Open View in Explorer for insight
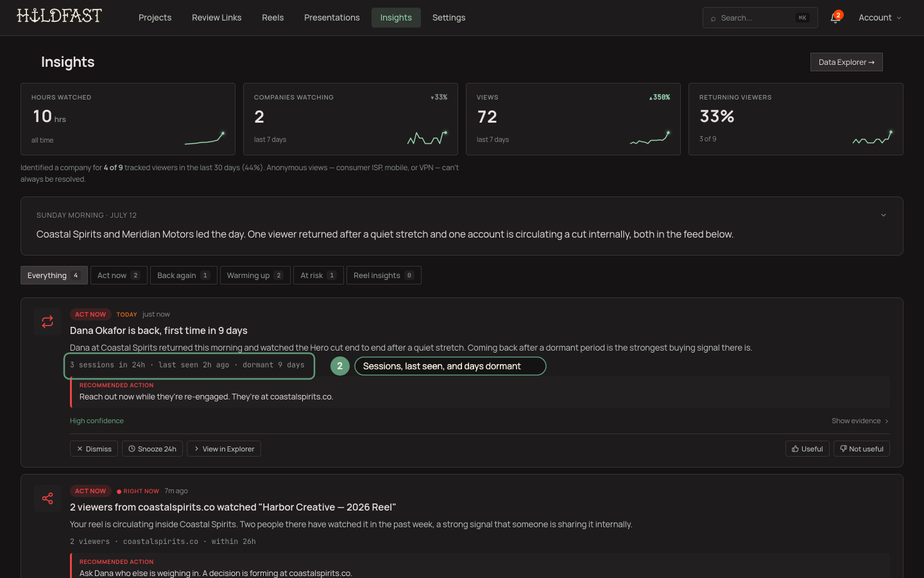This screenshot has height=578, width=924. click(224, 449)
